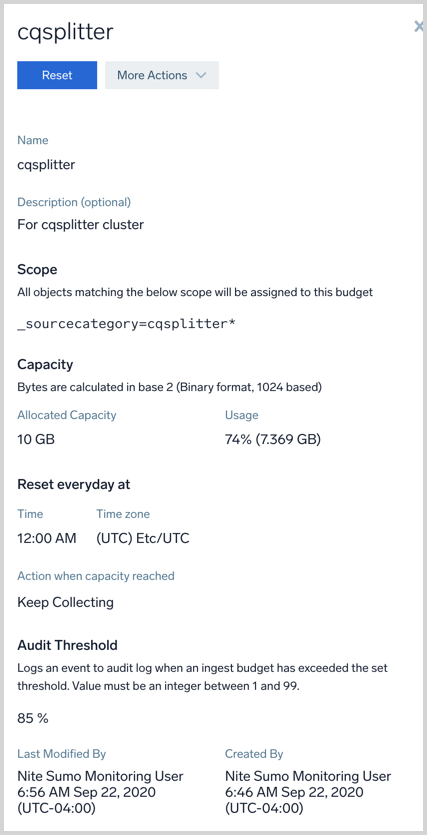Click the Last Modified By user name

[100, 776]
